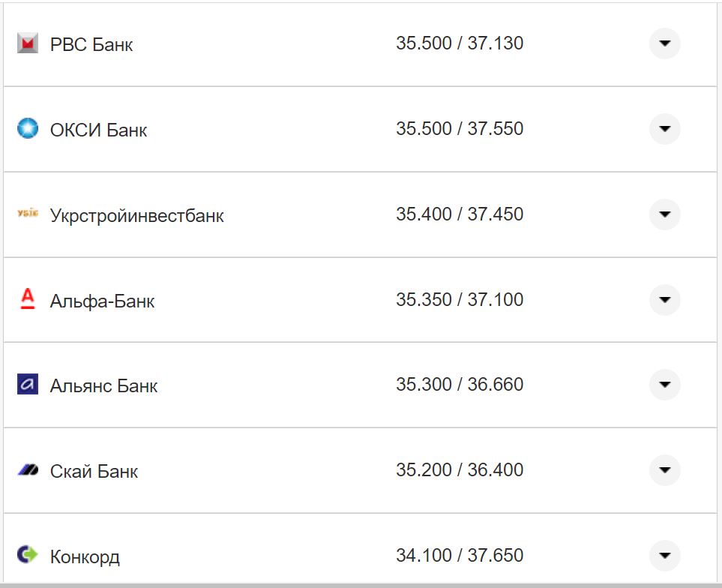Expand the Скай Банк row
722x588 pixels.
coord(664,470)
